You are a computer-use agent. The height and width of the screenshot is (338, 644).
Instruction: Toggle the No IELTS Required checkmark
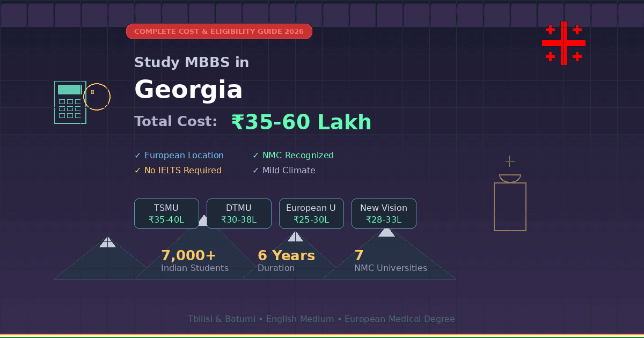coord(178,170)
